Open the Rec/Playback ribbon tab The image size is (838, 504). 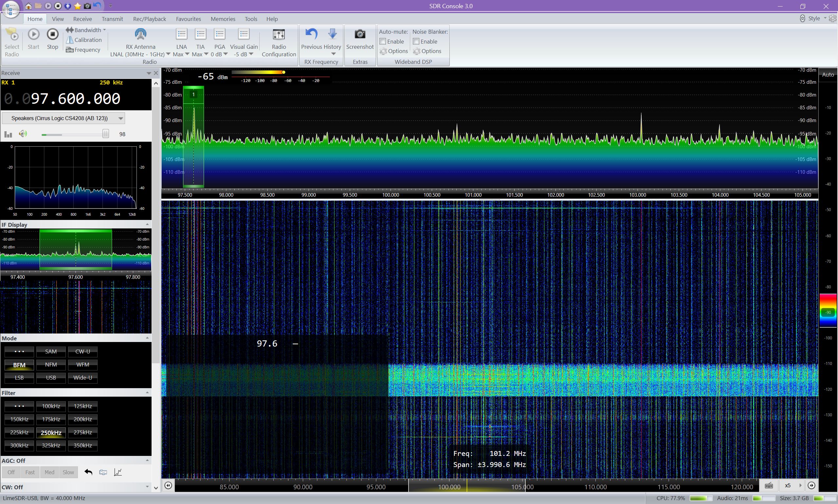click(150, 19)
